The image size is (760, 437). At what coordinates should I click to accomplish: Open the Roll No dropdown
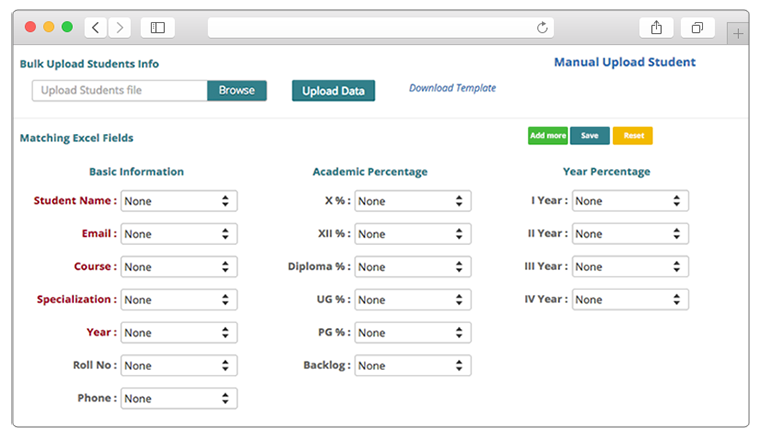(179, 366)
